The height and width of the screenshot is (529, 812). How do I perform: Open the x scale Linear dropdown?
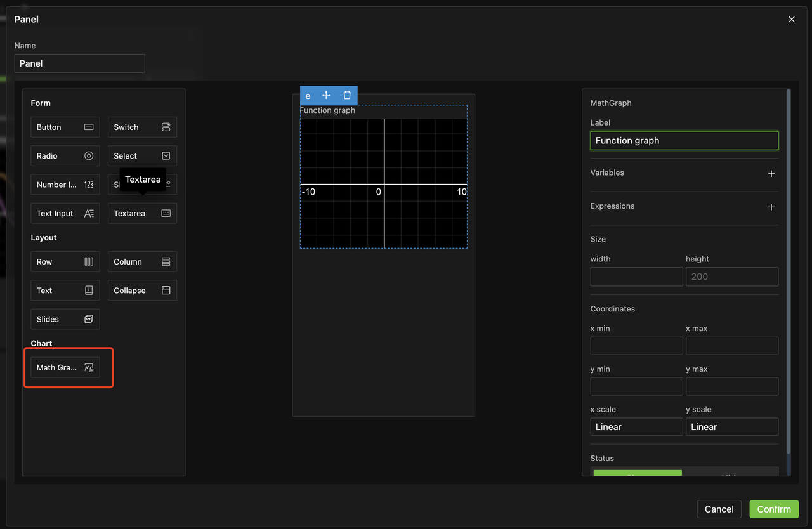636,427
